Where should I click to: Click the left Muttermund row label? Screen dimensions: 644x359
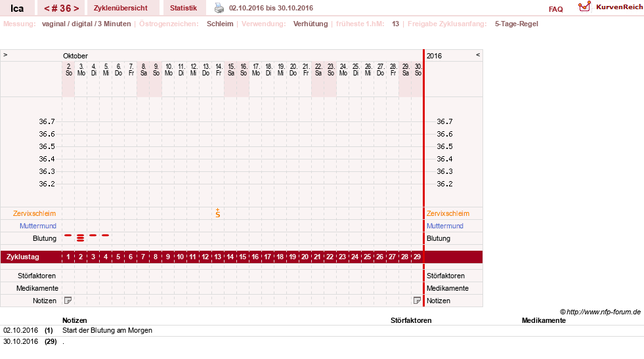(38, 226)
